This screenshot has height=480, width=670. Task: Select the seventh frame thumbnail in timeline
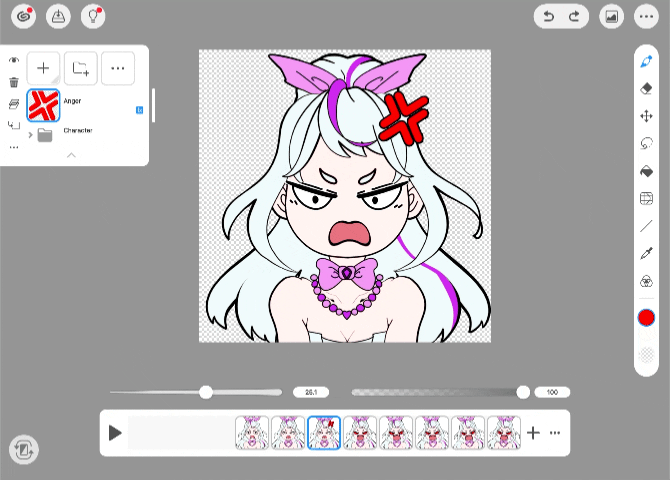(x=467, y=433)
